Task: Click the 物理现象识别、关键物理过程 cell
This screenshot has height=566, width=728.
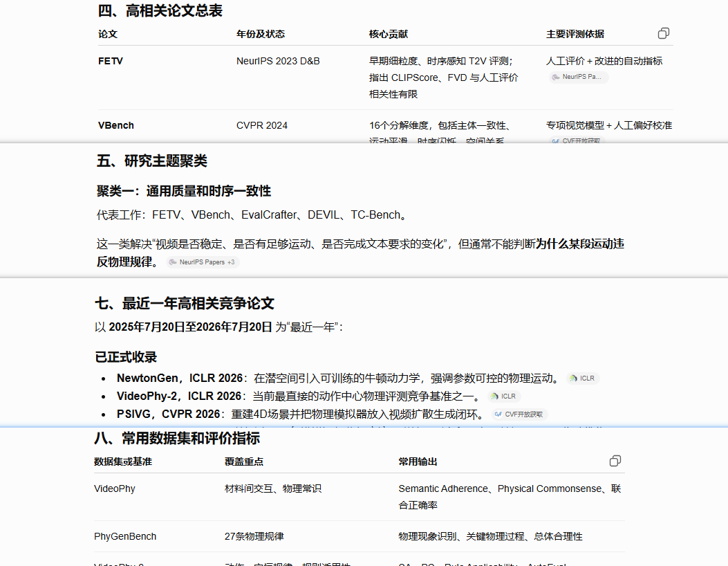Action: 490,536
